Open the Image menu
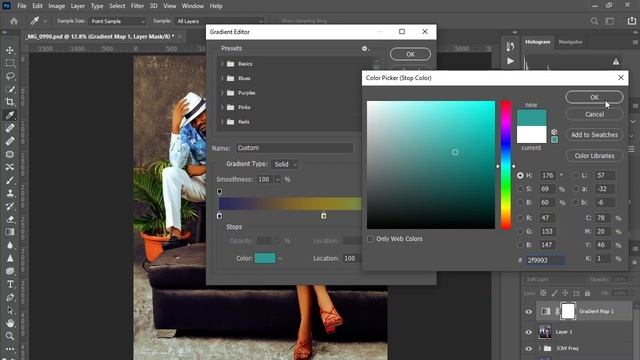The image size is (640, 360). pos(56,6)
